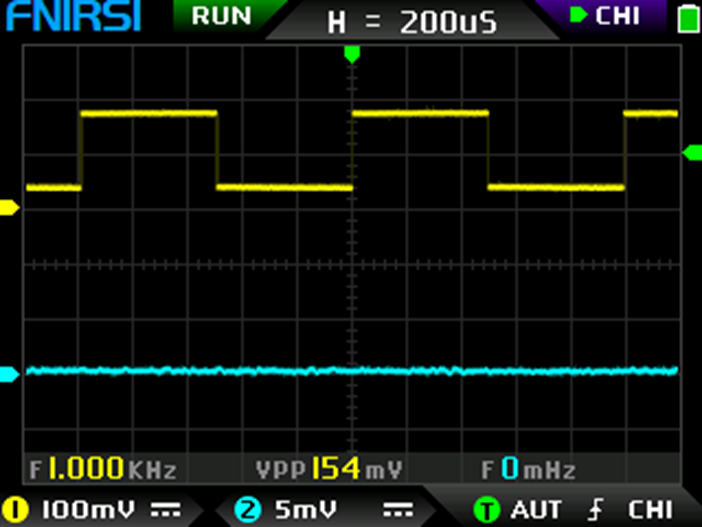This screenshot has height=527, width=702.
Task: Select the cyan channel 2 ground marker
Action: pos(9,374)
